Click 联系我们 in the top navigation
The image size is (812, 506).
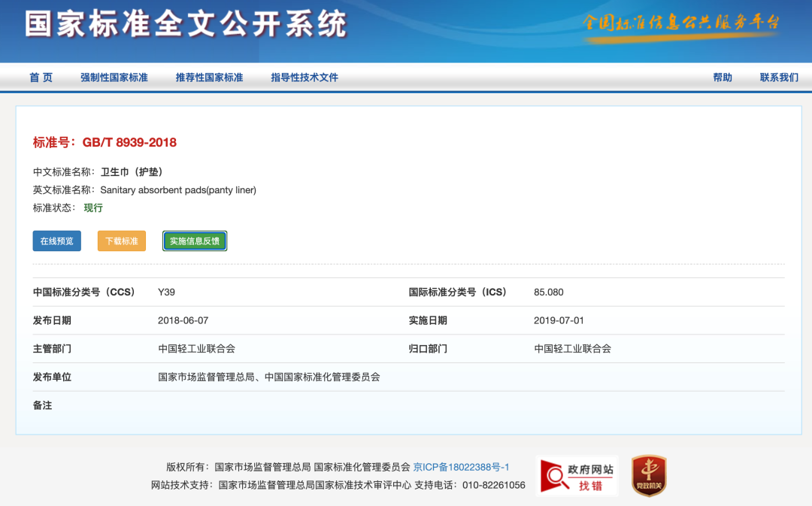tap(779, 77)
